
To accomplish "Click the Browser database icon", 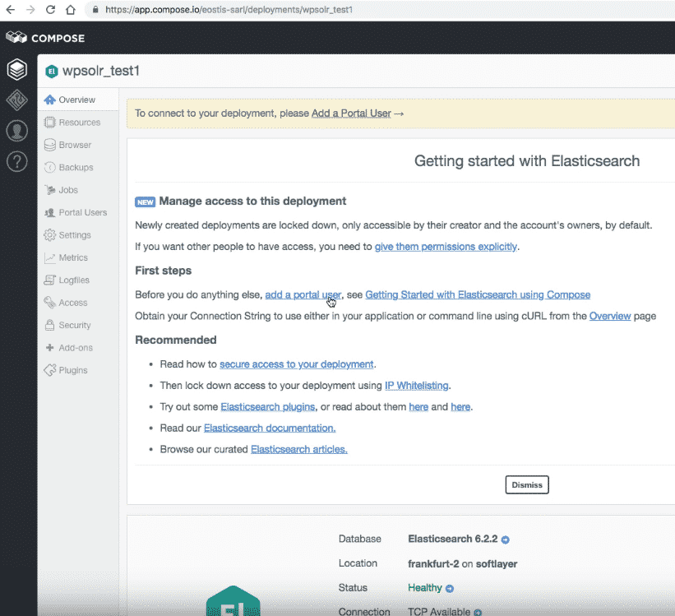I will click(x=50, y=145).
